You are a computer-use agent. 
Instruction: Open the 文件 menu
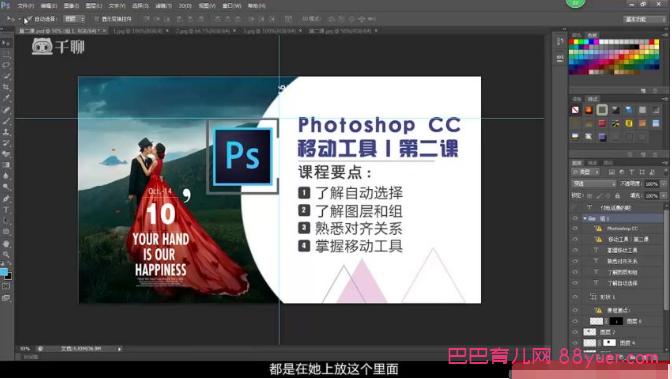tap(25, 6)
